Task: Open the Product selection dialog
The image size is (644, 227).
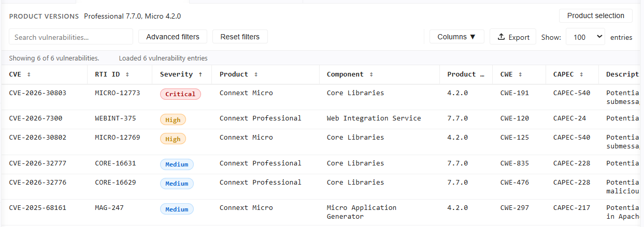Action: pos(595,16)
